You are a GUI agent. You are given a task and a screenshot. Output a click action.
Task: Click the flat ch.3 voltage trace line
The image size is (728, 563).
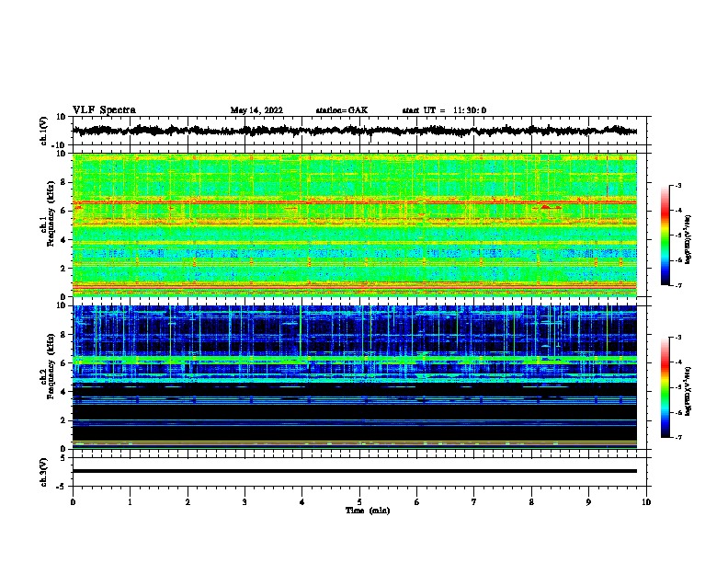[354, 471]
